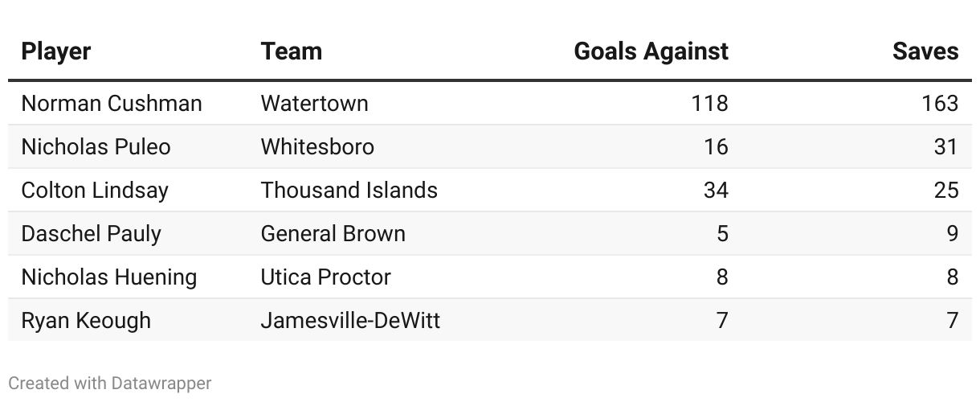Select the Norman Cushman player cell
This screenshot has height=402, width=980.
112,104
